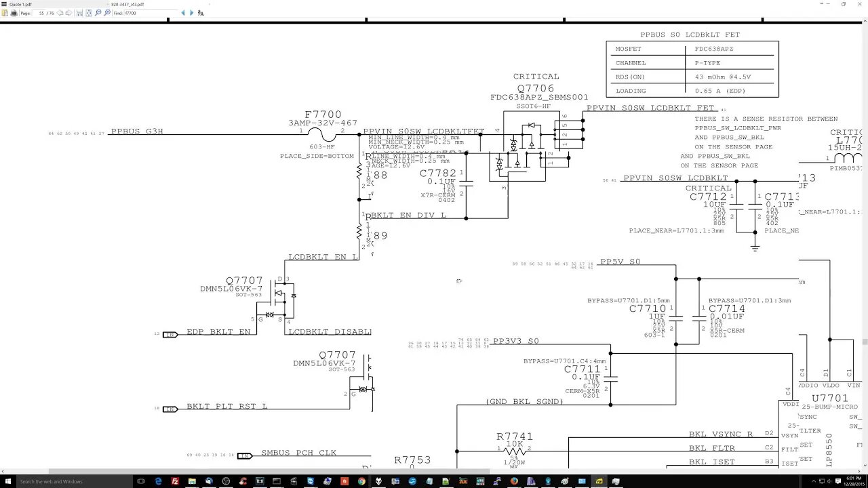Click the active SumatraPDF taskbar icon
The height and width of the screenshot is (488, 868).
click(599, 481)
